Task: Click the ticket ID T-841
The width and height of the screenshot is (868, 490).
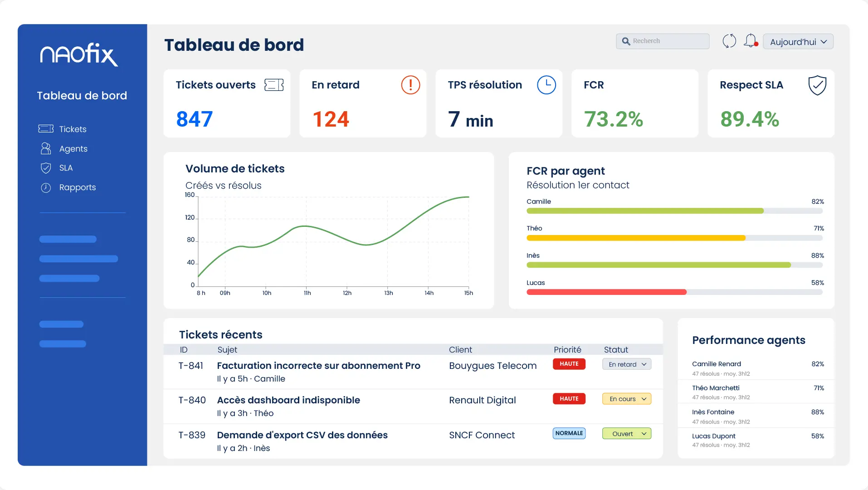Action: click(191, 366)
